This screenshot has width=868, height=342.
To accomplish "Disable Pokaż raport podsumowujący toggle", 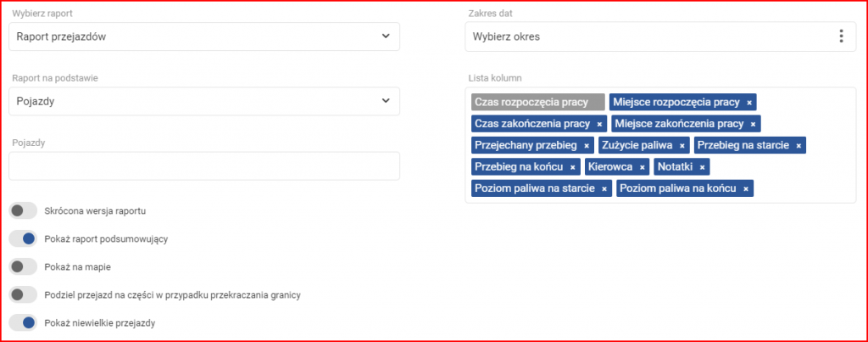I will pos(23,239).
